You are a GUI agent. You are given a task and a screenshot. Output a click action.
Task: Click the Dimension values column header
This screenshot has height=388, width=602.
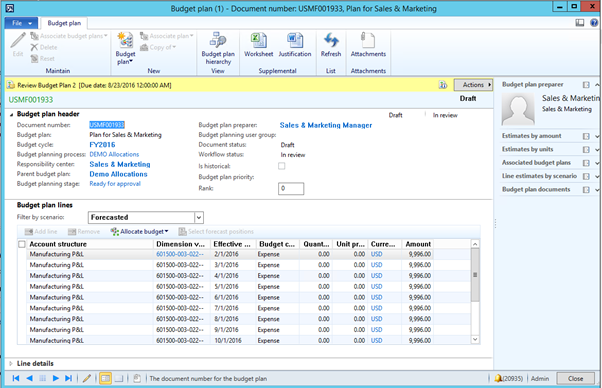point(182,244)
